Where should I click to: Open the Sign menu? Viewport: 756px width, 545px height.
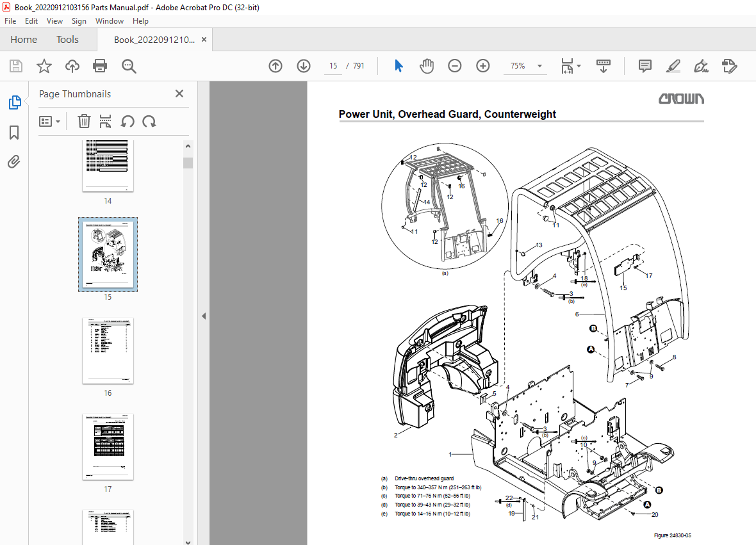pos(79,21)
